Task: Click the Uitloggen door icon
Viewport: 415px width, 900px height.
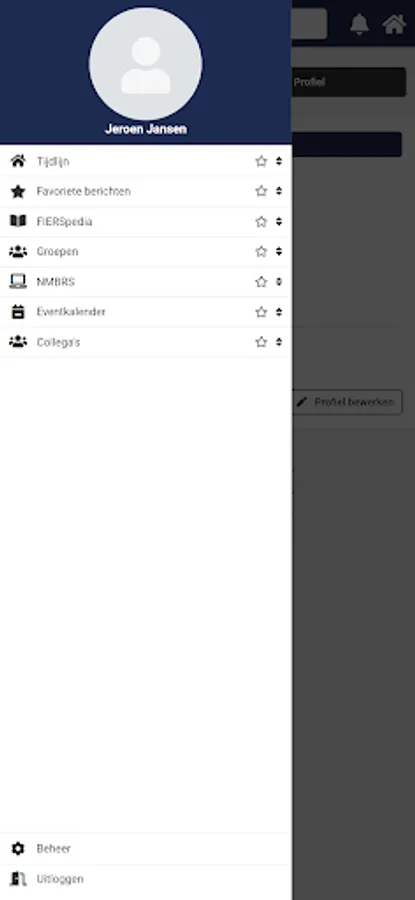Action: coord(18,879)
